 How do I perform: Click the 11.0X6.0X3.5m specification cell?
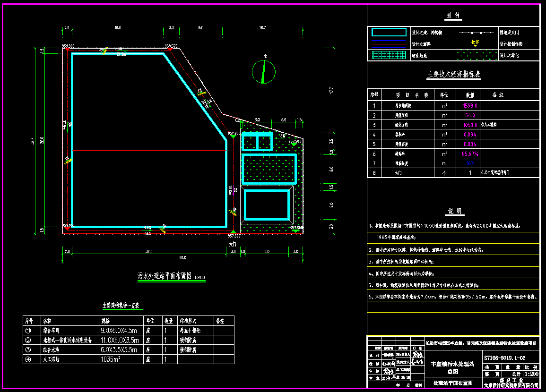(120, 340)
